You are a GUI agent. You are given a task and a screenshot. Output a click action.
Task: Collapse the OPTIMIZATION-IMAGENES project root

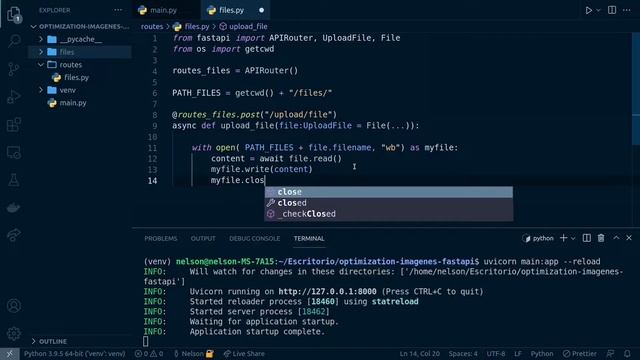[x=80, y=27]
